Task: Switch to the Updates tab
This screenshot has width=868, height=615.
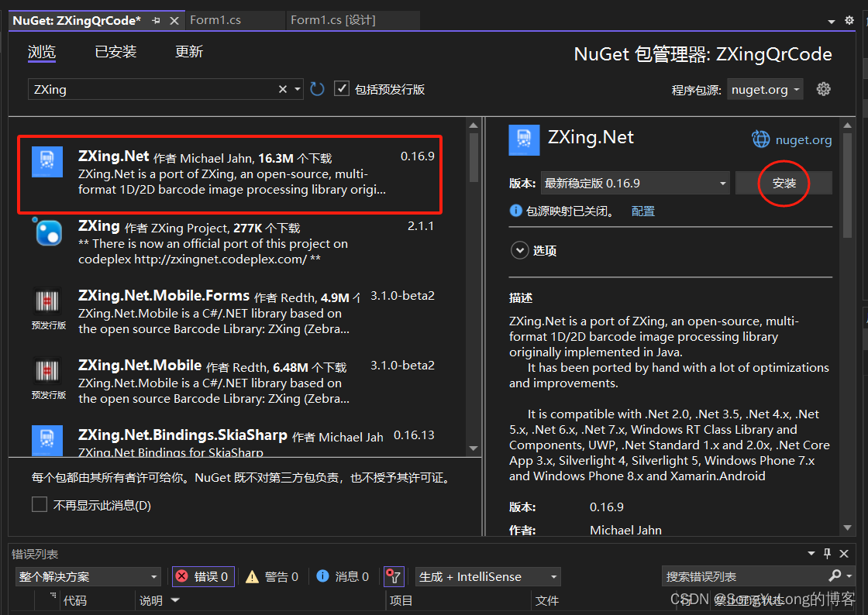Action: tap(189, 52)
